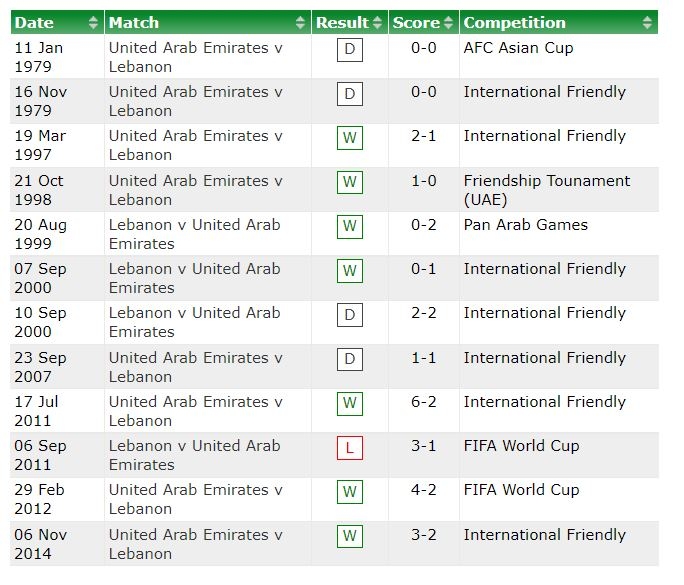Sort table by Result column arrows
Image resolution: width=684 pixels, height=585 pixels.
[378, 23]
